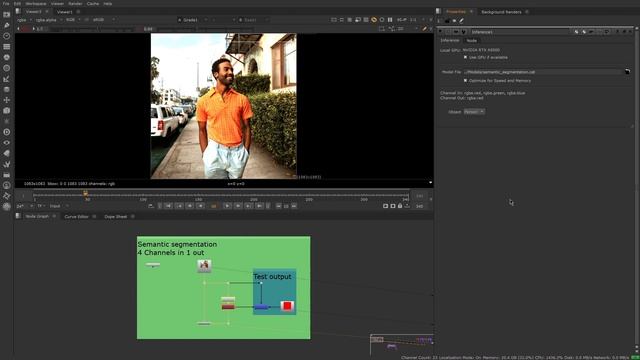This screenshot has width=640, height=360.
Task: Play forward on the timeline
Action: point(227,206)
